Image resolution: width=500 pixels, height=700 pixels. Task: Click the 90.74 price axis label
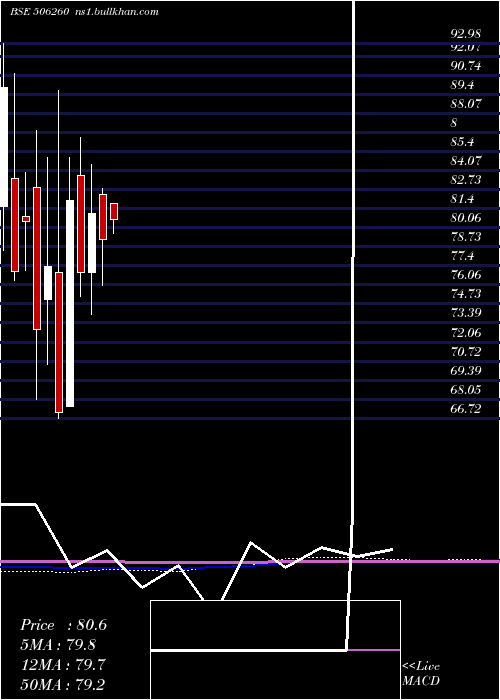click(466, 66)
